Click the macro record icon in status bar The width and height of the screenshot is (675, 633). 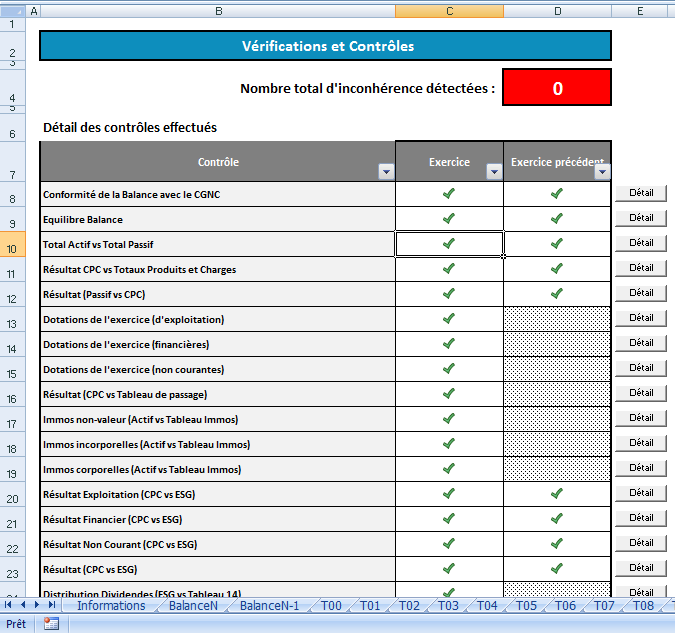point(51,624)
